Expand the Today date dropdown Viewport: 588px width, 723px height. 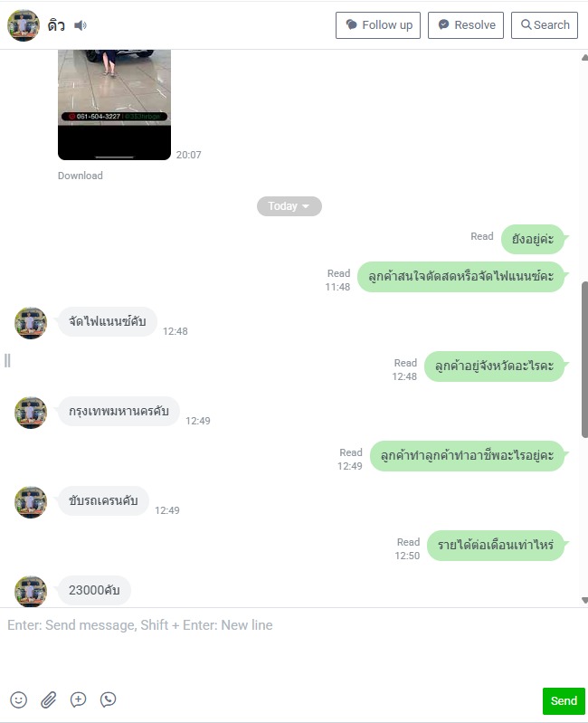point(289,206)
